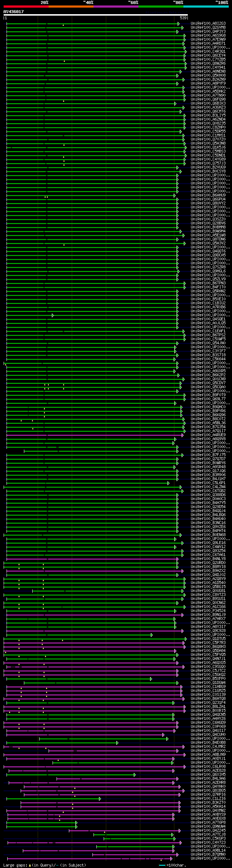Screen dimensions: 232x868
Task: Click the cyan =100char scale bar
Action: 162,865
